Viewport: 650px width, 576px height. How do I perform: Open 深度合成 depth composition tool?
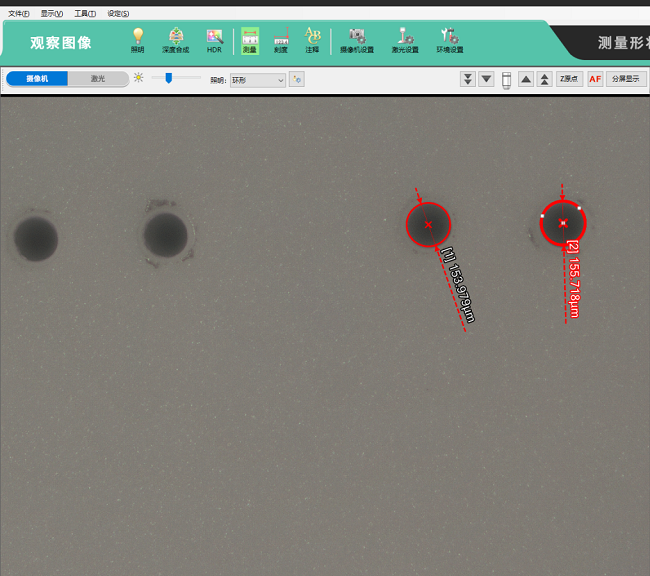click(176, 41)
